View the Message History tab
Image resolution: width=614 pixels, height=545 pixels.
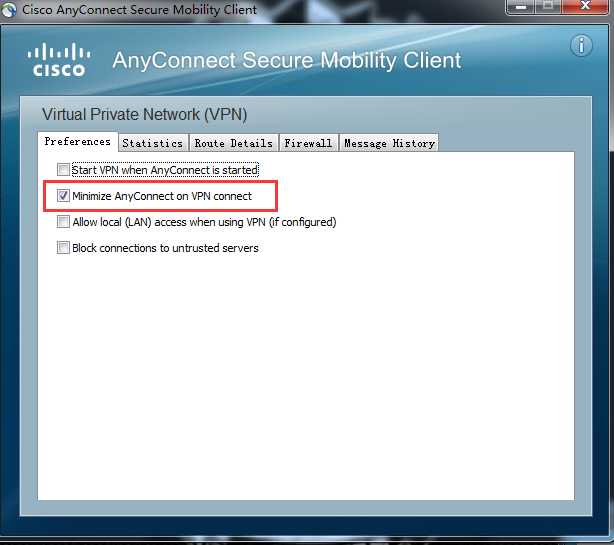point(389,143)
